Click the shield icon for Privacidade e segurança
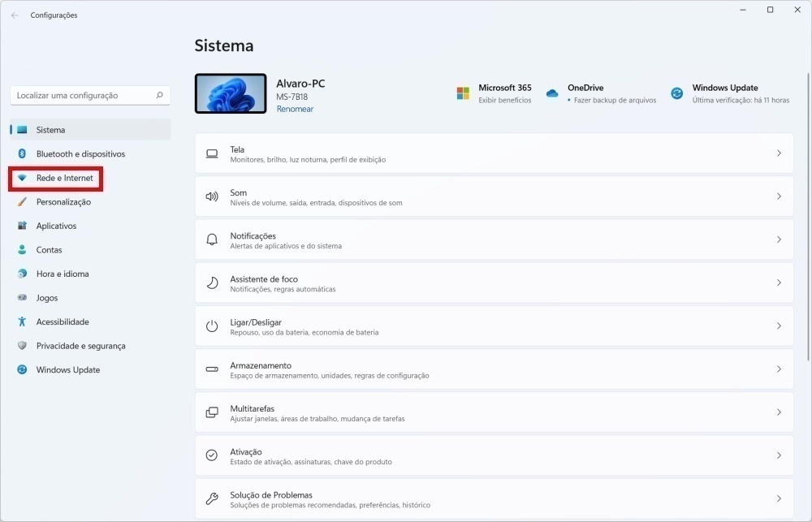The image size is (812, 522). (x=22, y=345)
